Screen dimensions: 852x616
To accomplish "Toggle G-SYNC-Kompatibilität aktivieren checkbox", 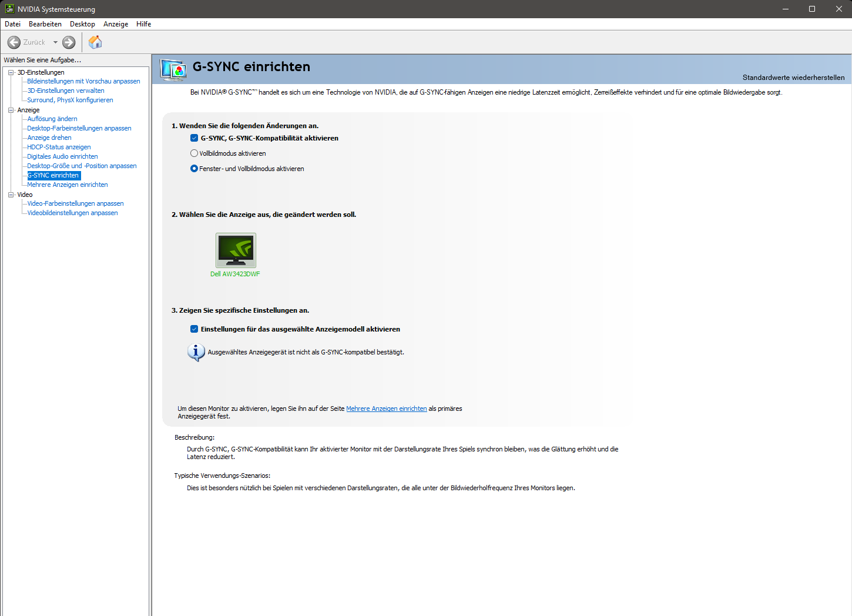I will tap(194, 138).
